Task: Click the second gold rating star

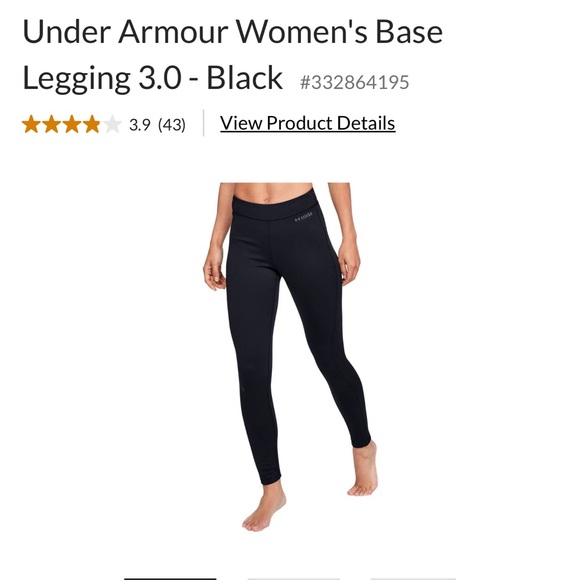Action: (x=52, y=124)
